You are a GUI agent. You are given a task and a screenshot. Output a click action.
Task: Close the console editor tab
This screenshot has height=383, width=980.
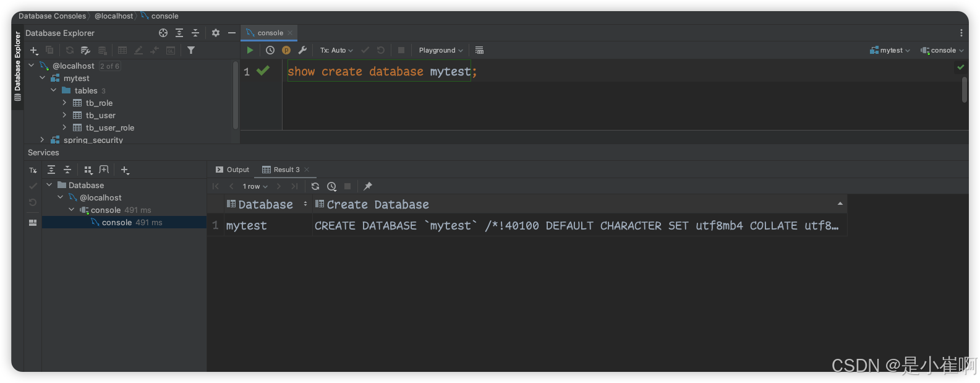pyautogui.click(x=290, y=33)
